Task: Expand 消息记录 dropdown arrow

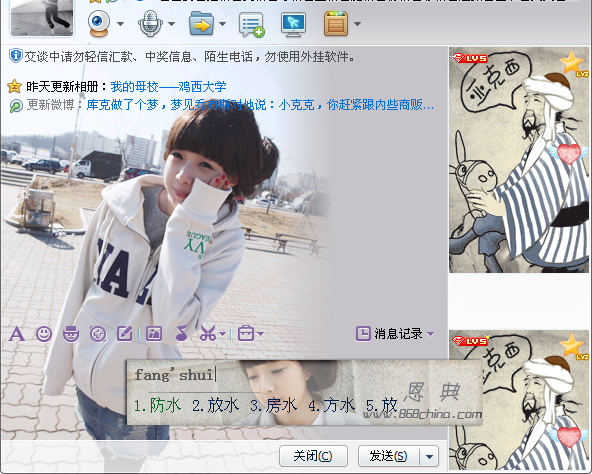Action: tap(430, 334)
